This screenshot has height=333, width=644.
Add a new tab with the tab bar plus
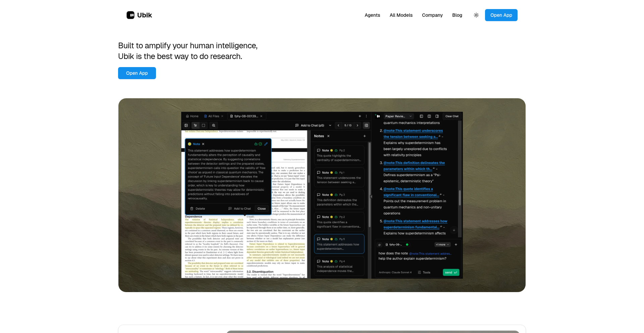(x=360, y=116)
